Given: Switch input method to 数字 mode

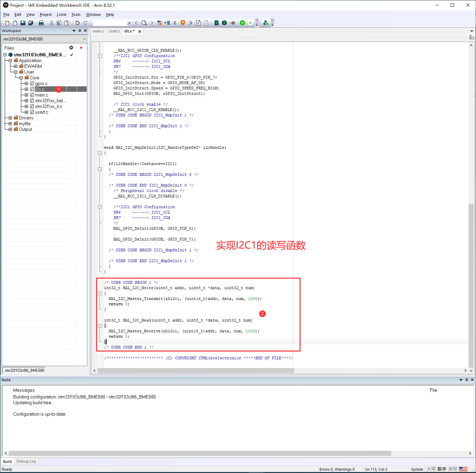Looking at the screenshot, I should 442,469.
